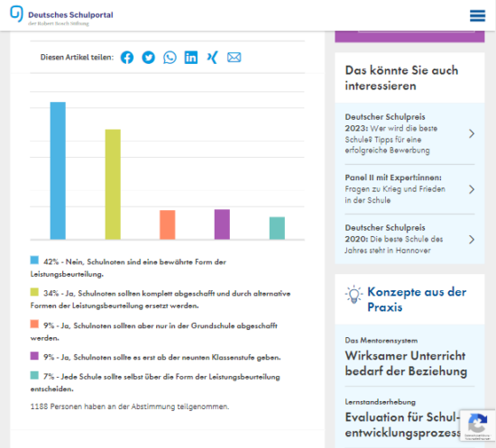Open chevron for Deutscher Schulpreis 2023
496x448 pixels.
(472, 133)
